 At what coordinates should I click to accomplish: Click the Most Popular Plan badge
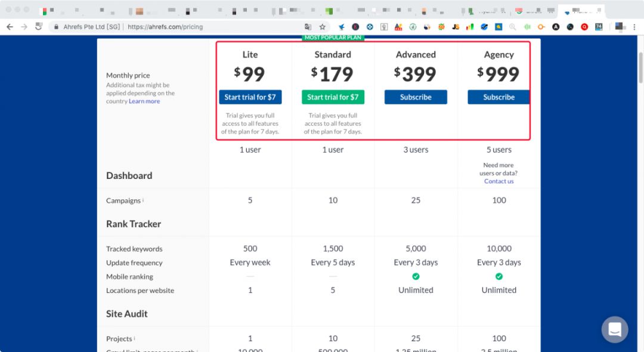click(x=333, y=38)
